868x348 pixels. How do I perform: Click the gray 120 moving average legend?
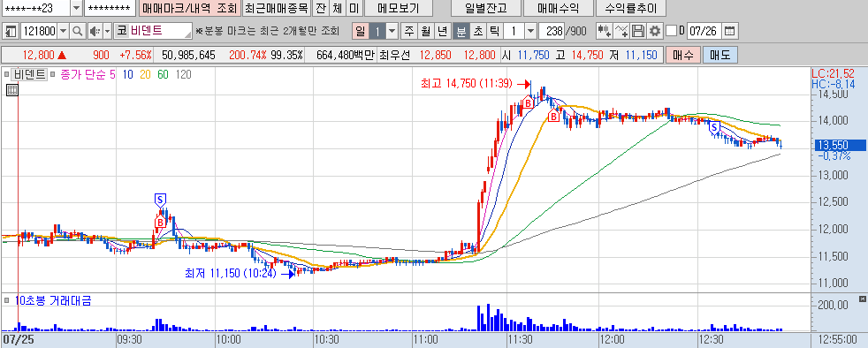(x=183, y=74)
